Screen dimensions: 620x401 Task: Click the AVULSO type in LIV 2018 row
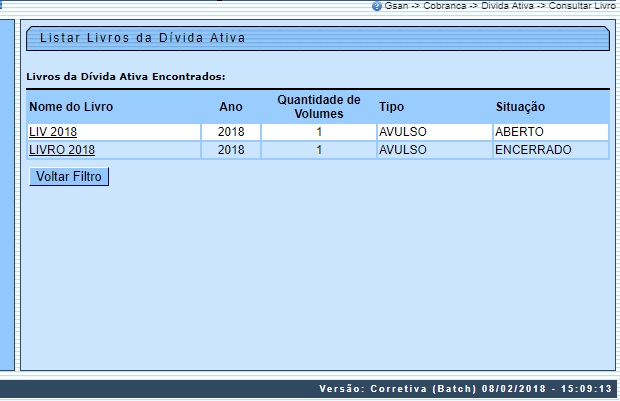[402, 132]
